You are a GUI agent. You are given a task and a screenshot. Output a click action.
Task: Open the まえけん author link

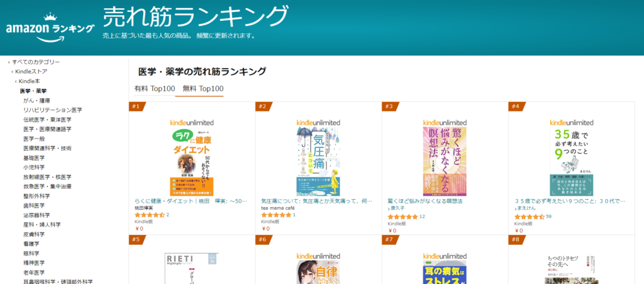526,209
